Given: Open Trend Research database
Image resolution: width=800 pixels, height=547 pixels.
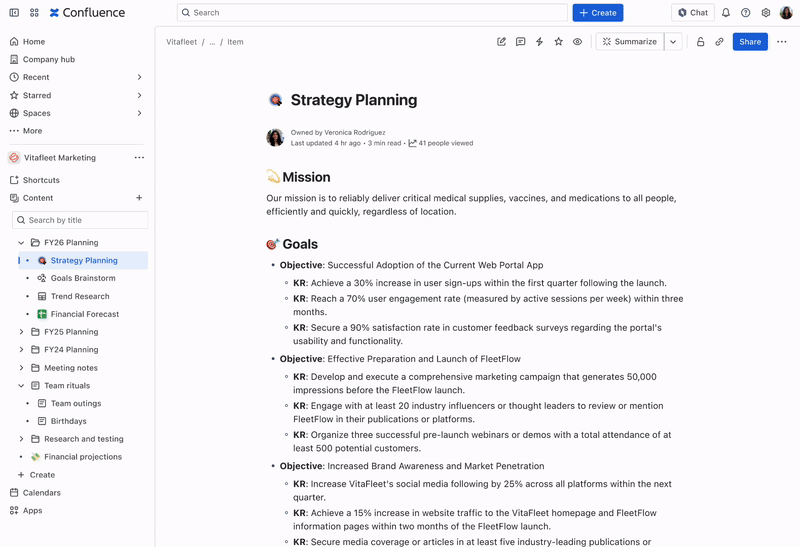Looking at the screenshot, I should point(80,296).
